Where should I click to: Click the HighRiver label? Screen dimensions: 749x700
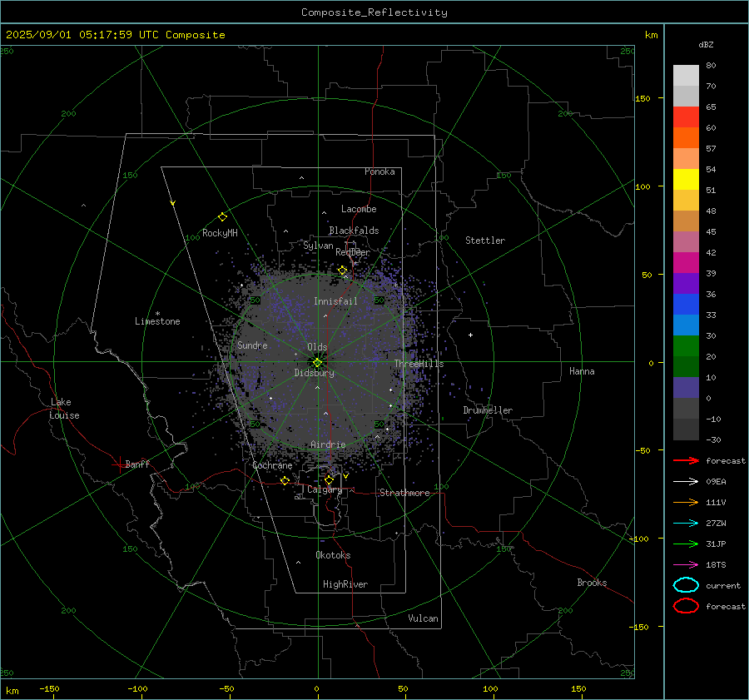(x=345, y=584)
